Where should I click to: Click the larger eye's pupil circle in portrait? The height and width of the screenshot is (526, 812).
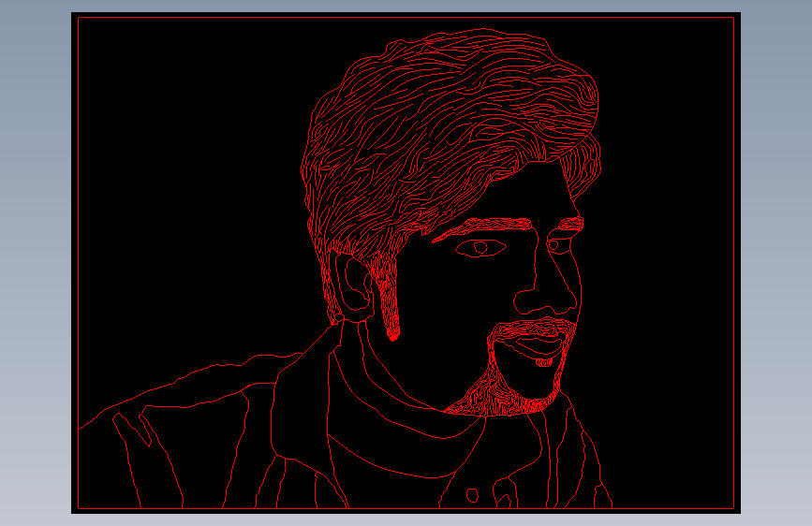pos(480,247)
